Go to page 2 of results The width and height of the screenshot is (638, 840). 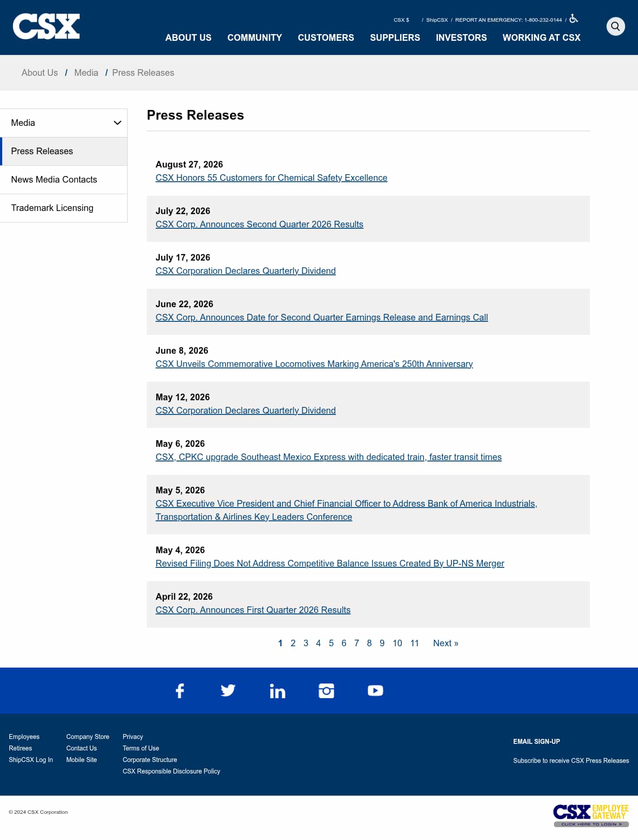[x=293, y=643]
